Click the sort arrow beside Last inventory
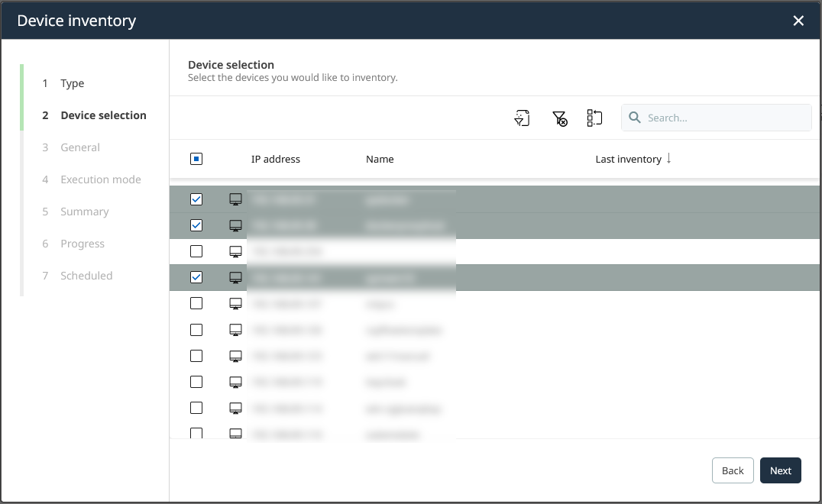 (669, 159)
